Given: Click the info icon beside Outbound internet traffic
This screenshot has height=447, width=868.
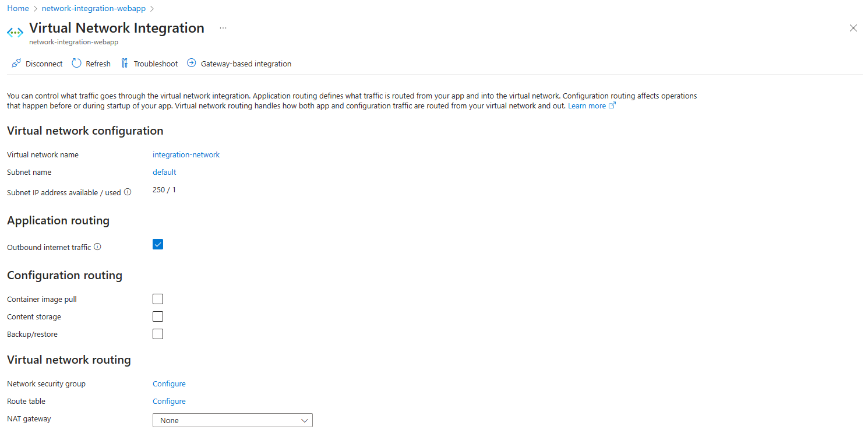Looking at the screenshot, I should pos(97,247).
